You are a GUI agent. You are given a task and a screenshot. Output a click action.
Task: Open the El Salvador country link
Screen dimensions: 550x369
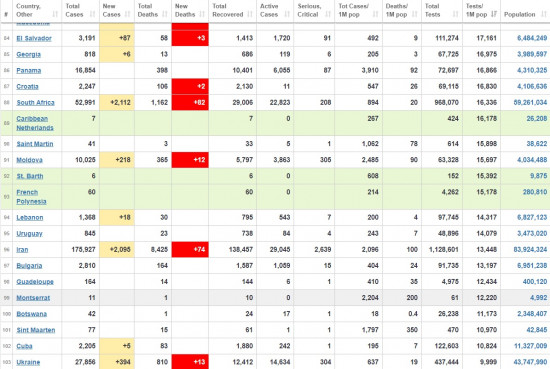tap(34, 38)
